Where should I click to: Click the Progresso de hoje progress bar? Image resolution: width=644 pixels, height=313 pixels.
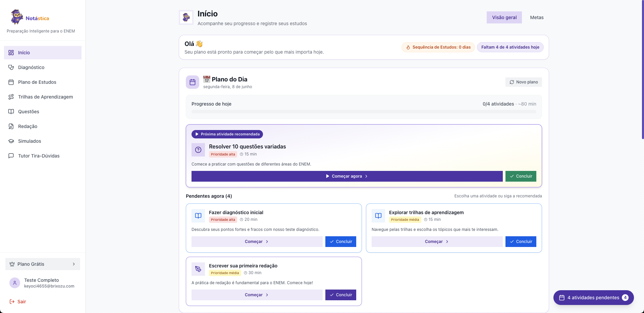(364, 112)
